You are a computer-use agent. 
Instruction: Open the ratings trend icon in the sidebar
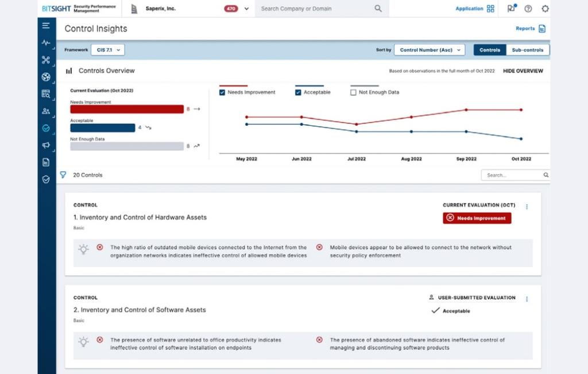[x=47, y=42]
